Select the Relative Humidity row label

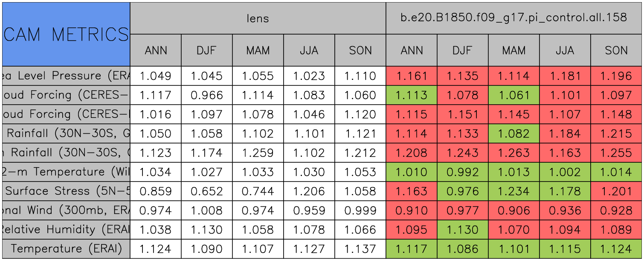click(x=66, y=229)
